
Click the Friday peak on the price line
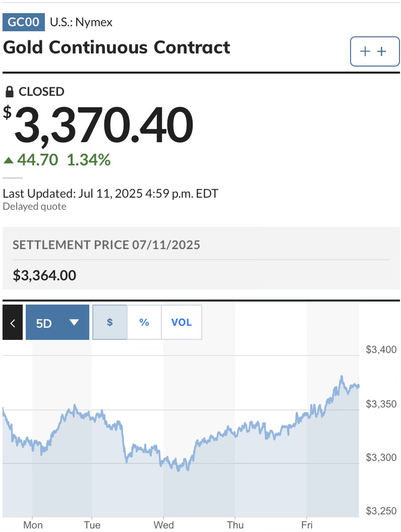341,376
